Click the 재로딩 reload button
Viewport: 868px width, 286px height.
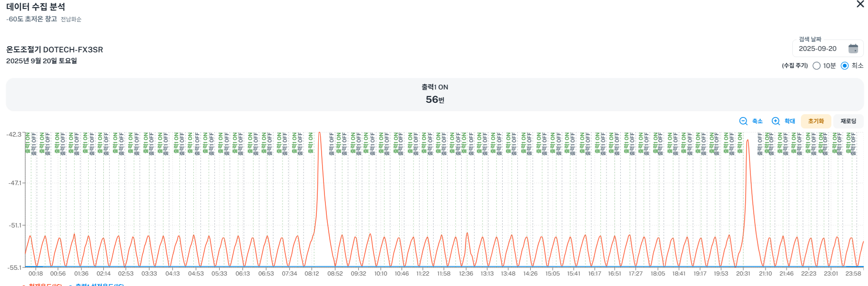coord(848,121)
